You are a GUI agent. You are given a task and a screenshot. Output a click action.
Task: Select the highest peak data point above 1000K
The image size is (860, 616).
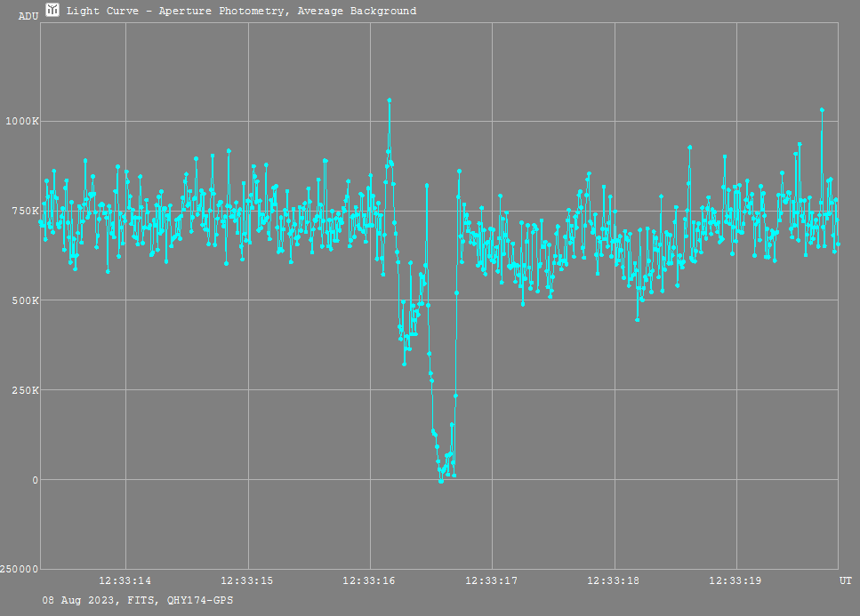pos(390,100)
